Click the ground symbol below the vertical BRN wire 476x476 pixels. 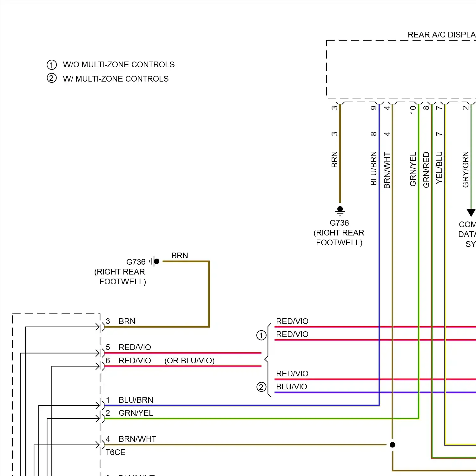pos(340,211)
